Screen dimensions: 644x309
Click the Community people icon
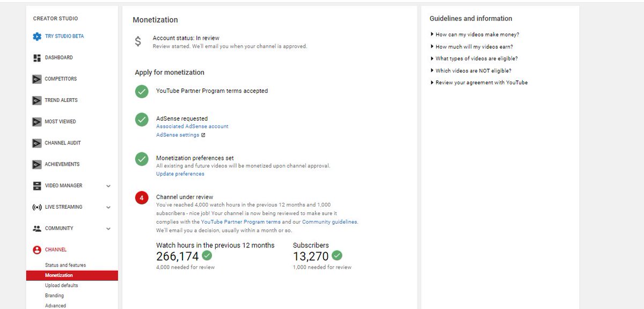pyautogui.click(x=37, y=229)
